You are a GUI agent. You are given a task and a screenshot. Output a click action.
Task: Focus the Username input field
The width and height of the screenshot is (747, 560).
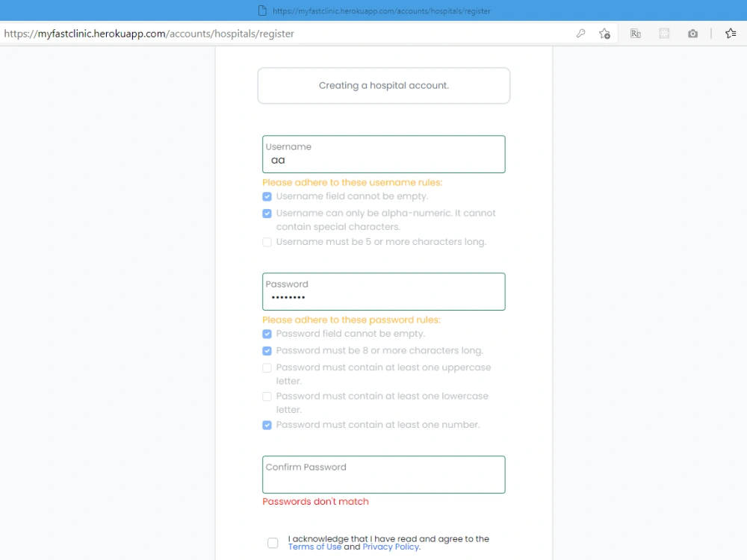(383, 155)
